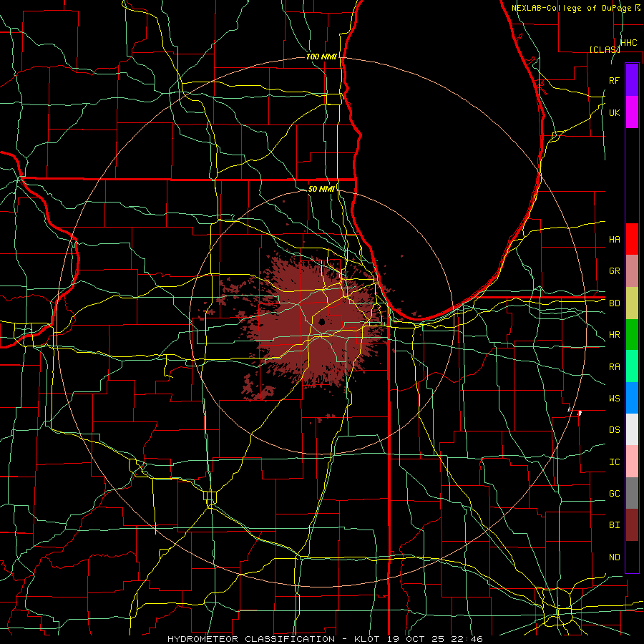The width and height of the screenshot is (644, 644).
Task: Click the GC legend label
Action: 614,494
